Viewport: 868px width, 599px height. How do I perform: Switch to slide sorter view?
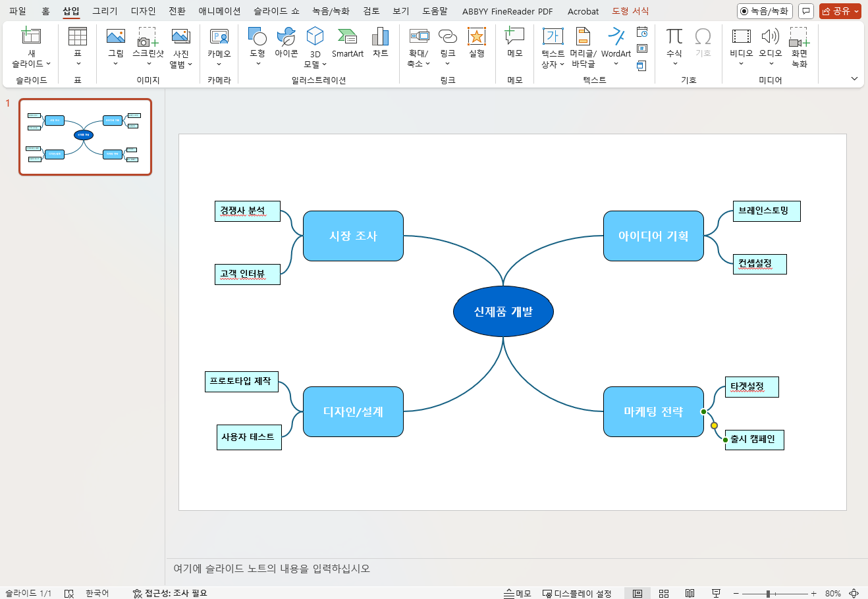[664, 593]
